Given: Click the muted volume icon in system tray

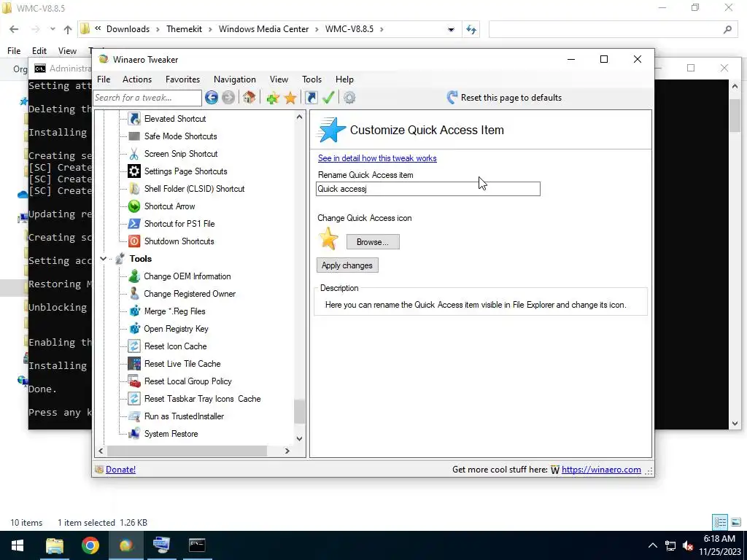Looking at the screenshot, I should click(687, 545).
